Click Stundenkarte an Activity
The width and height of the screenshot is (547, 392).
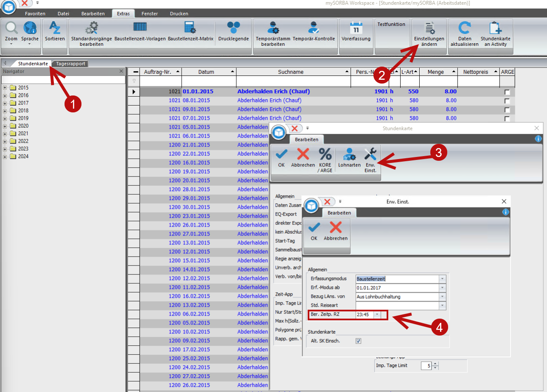coord(496,34)
